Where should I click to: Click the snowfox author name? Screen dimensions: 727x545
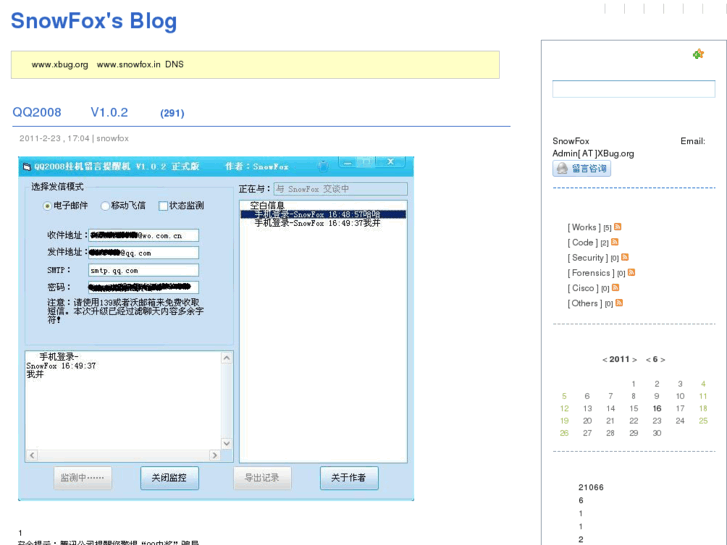113,138
